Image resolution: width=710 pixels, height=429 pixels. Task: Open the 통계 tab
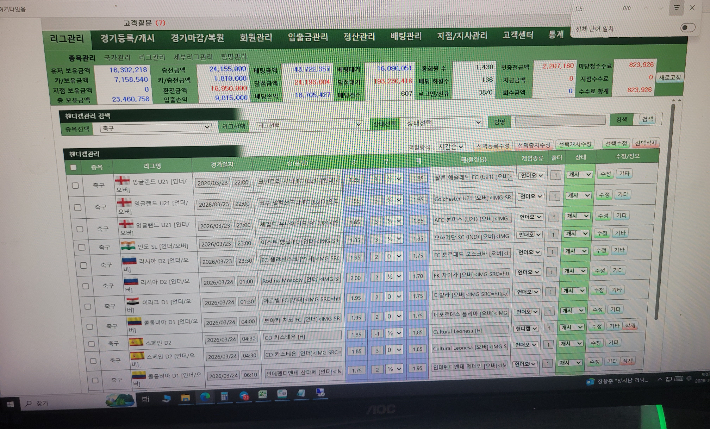(556, 34)
